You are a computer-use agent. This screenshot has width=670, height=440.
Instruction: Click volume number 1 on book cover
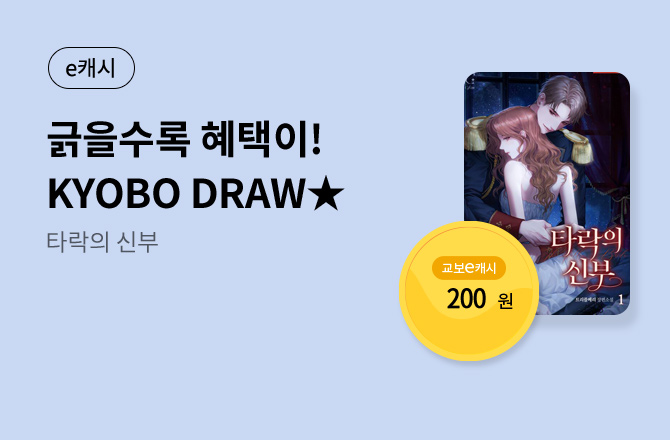click(621, 300)
